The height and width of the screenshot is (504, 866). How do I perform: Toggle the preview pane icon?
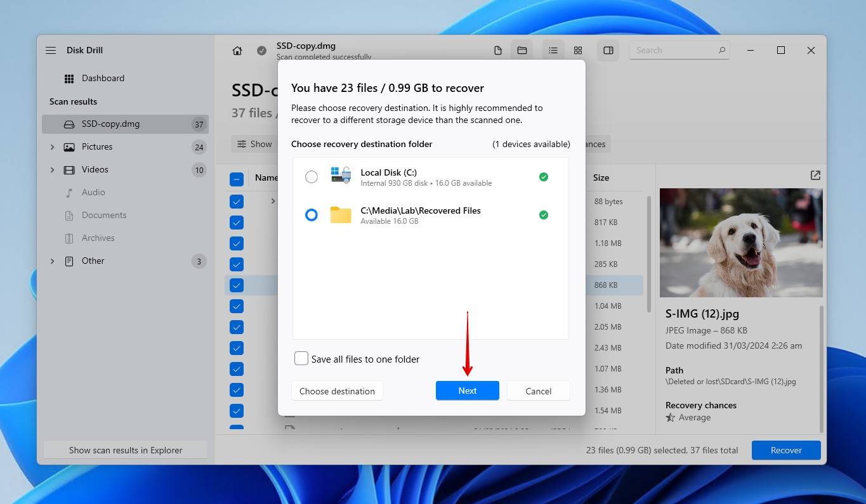(x=608, y=51)
